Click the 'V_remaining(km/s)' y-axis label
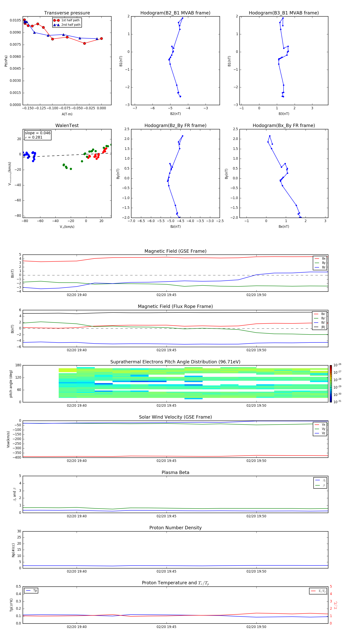351x644 pixels. (x=10, y=173)
